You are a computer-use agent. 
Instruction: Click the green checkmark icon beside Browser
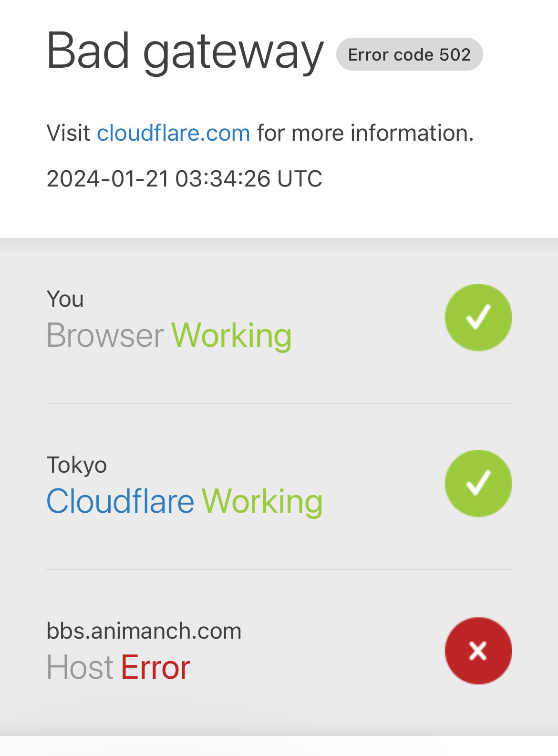pyautogui.click(x=478, y=318)
